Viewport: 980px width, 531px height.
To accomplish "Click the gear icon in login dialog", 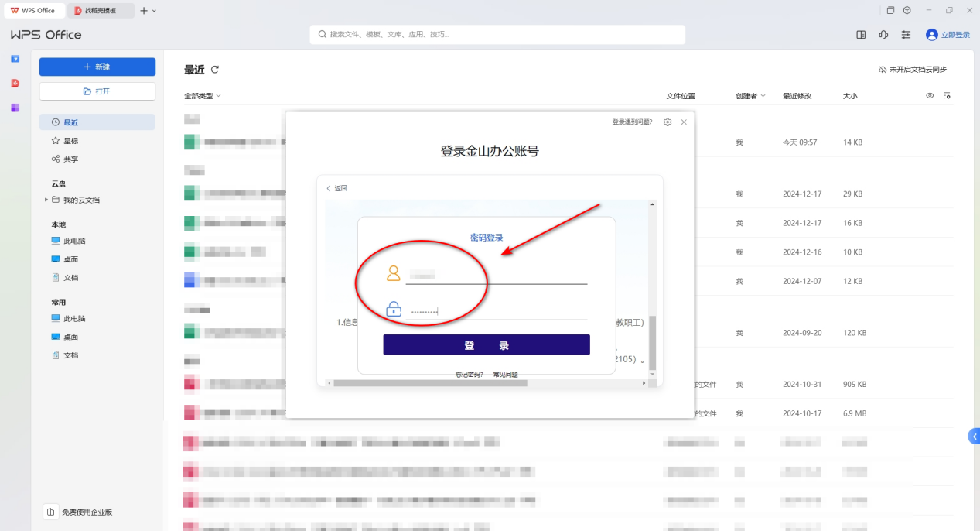I will 668,122.
